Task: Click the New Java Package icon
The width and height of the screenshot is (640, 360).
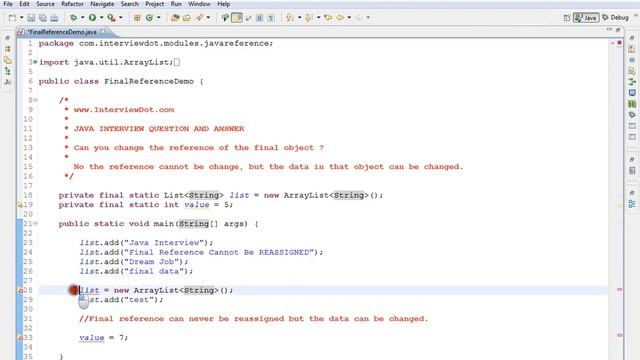Action: click(x=137, y=18)
